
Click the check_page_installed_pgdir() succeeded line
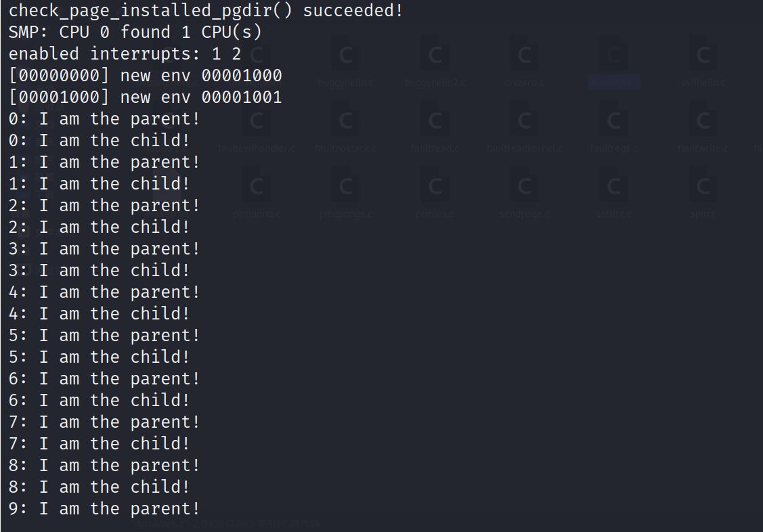(205, 10)
